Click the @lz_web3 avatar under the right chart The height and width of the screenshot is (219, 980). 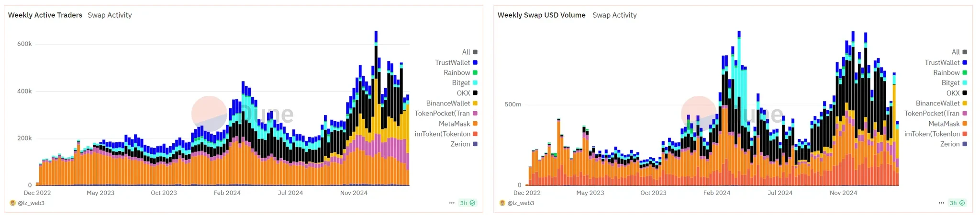click(x=502, y=203)
